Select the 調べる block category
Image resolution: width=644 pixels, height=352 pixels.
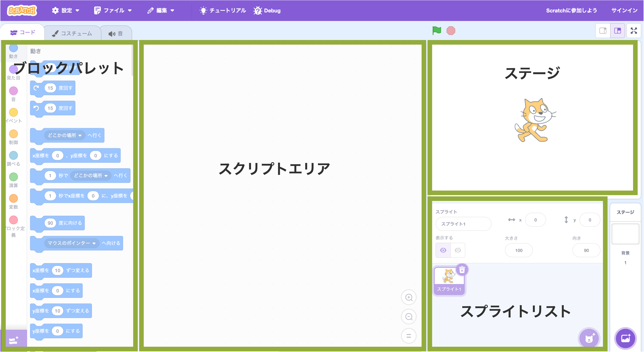[13, 159]
